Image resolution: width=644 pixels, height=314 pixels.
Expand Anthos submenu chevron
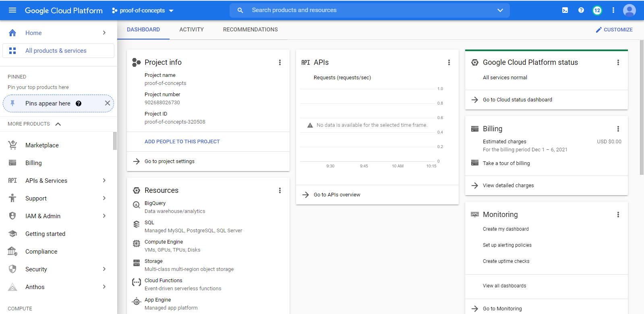pos(104,287)
